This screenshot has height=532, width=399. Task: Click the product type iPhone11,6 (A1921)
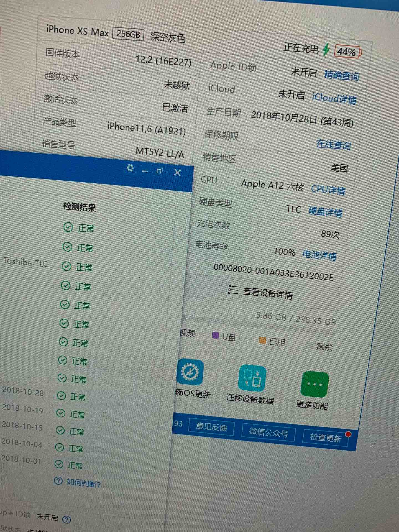147,129
